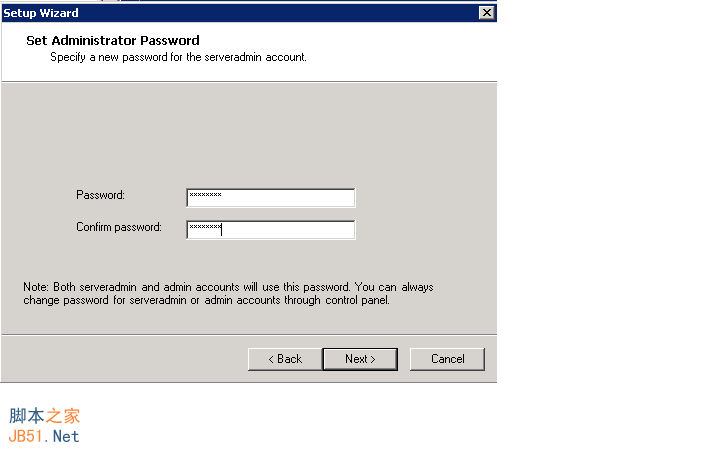Click the JB51.Net watermark text
Screen dimensions: 720x450
tap(44, 436)
